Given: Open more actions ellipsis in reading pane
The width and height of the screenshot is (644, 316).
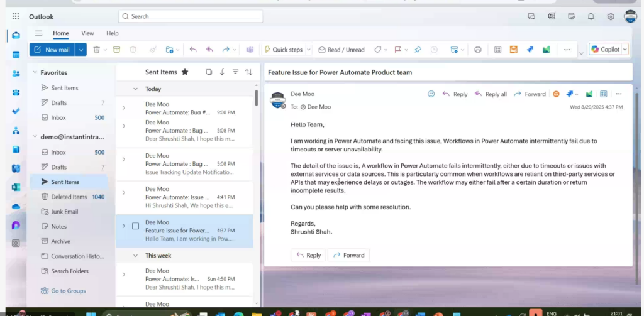Looking at the screenshot, I should [x=619, y=94].
